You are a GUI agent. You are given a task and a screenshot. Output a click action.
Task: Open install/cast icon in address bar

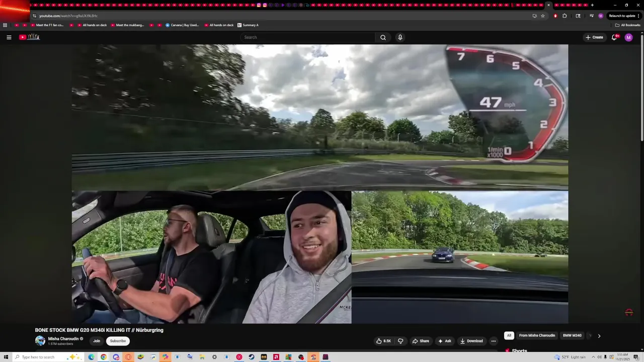[x=534, y=16]
